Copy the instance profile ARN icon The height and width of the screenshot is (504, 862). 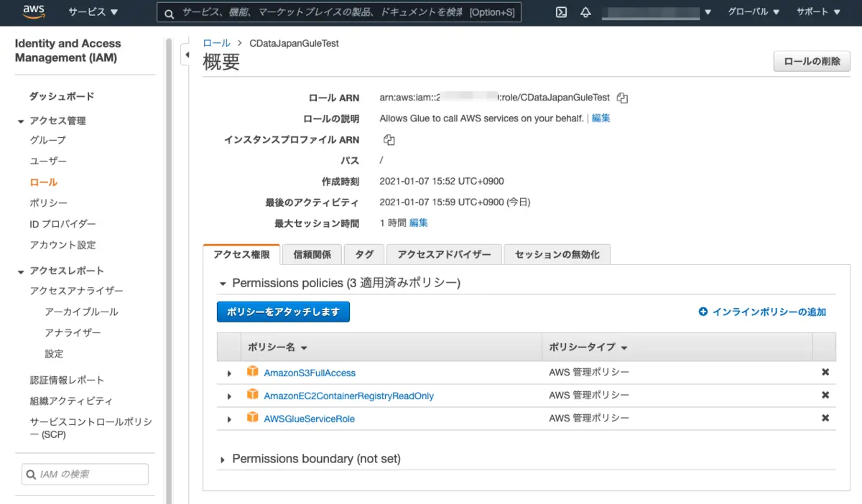tap(389, 139)
